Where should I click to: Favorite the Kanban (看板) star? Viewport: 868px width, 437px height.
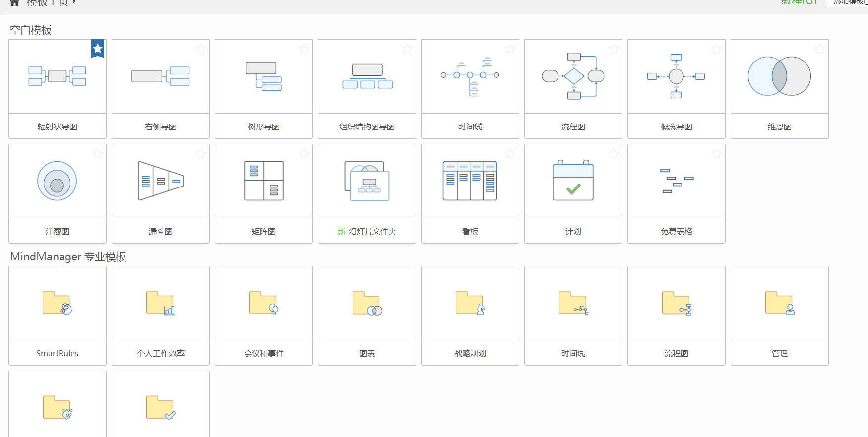pyautogui.click(x=510, y=153)
